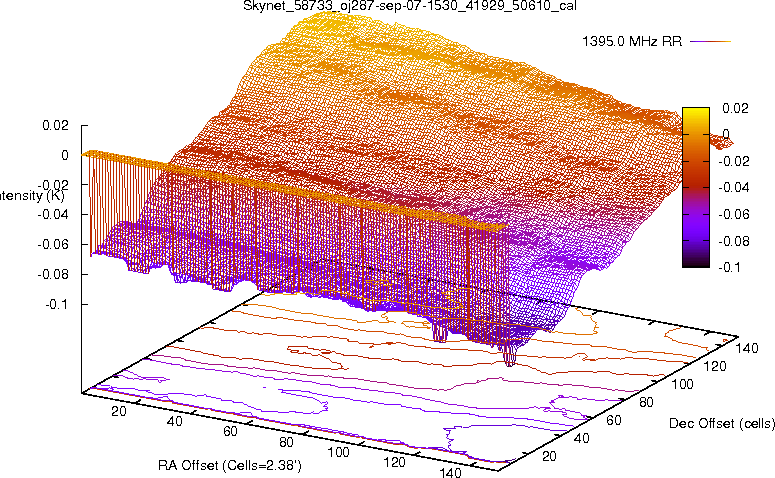Select Dec Offset tick label 140
Image resolution: width=775 pixels, height=478 pixels.
point(747,348)
